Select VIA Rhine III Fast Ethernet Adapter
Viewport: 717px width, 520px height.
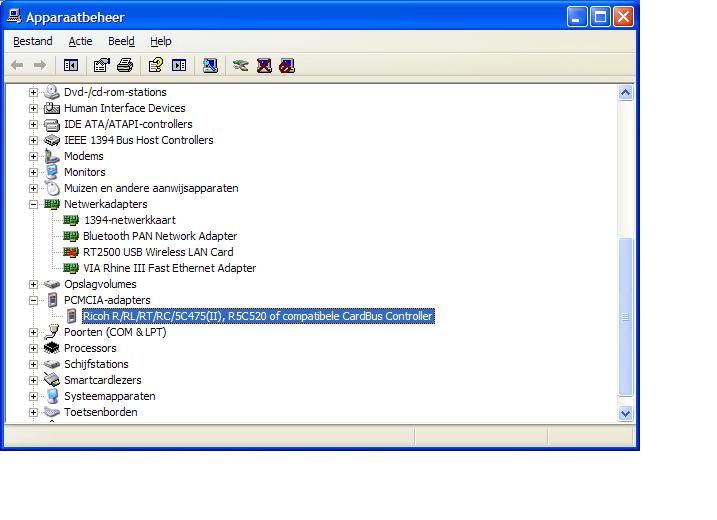[x=169, y=268]
